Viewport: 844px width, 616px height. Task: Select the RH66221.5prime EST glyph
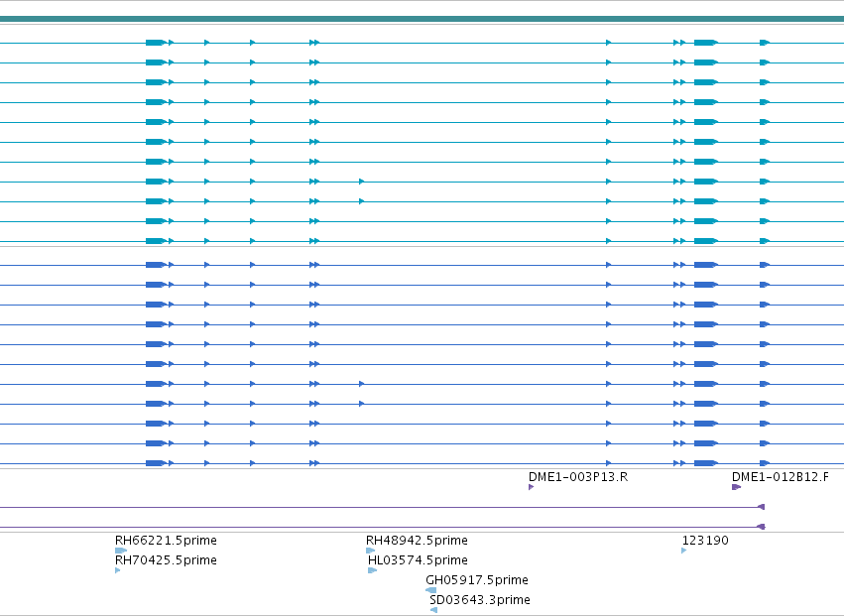pos(121,551)
